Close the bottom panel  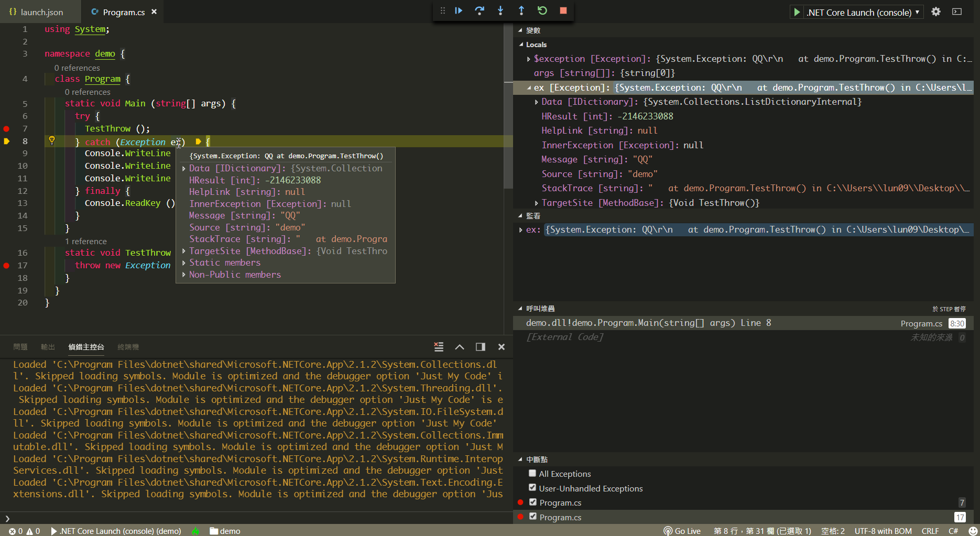click(x=502, y=347)
